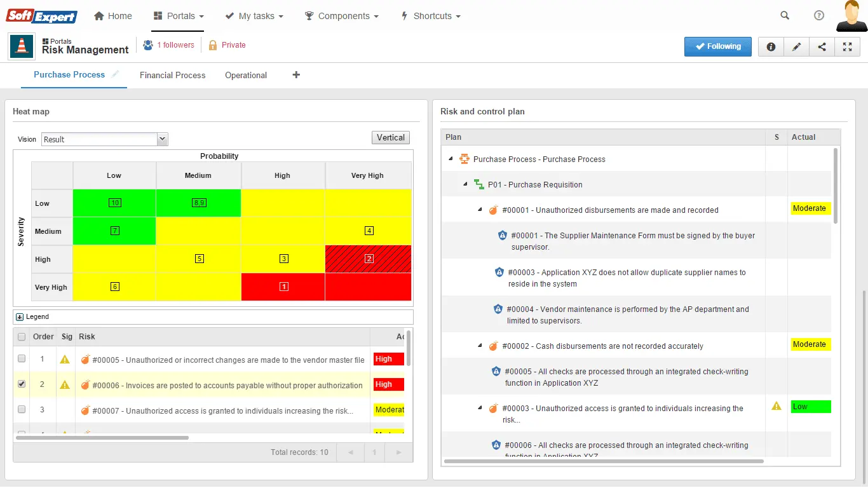The image size is (868, 488).
Task: Toggle the select-all checkbox in table header
Action: tap(22, 337)
